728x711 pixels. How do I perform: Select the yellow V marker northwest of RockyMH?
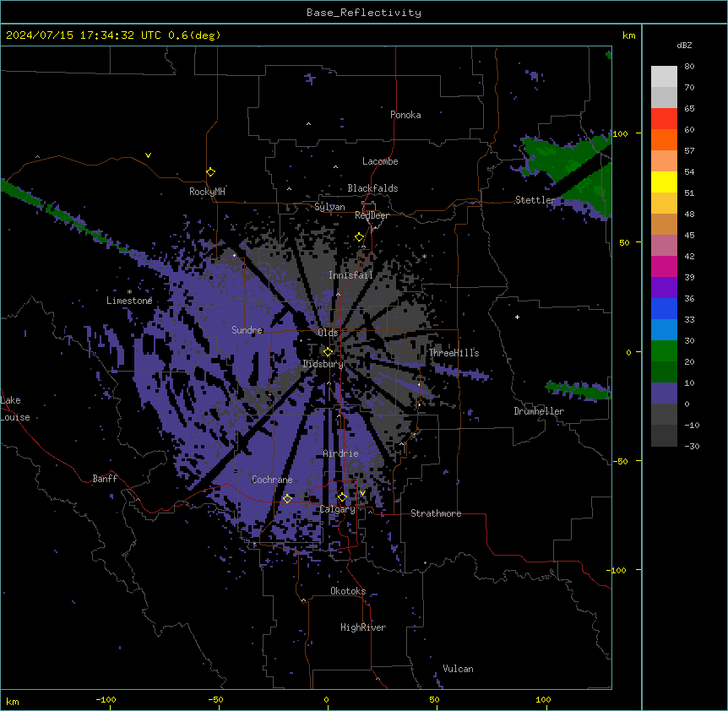[x=148, y=155]
